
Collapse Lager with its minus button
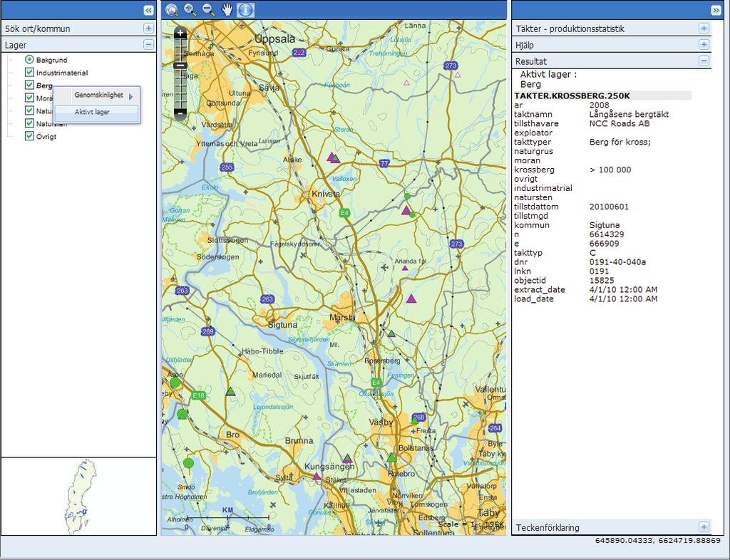coord(148,45)
